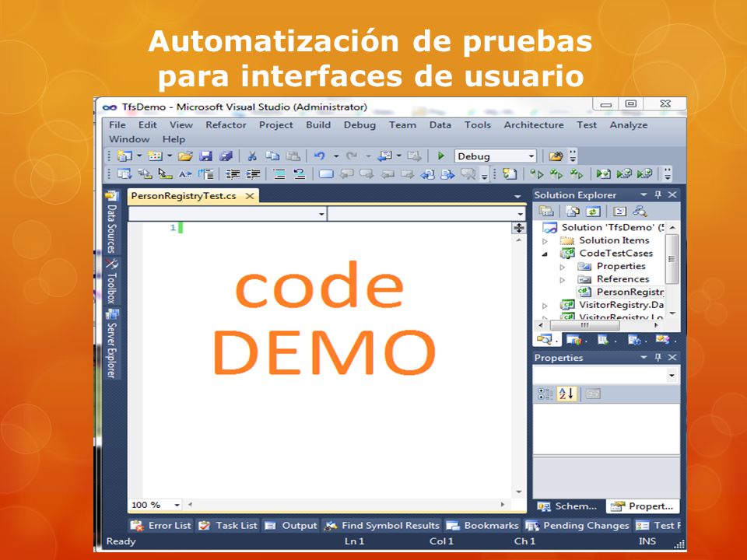Image resolution: width=747 pixels, height=560 pixels.
Task: Click the editor vertical scrollbar down arrow
Action: [x=519, y=492]
